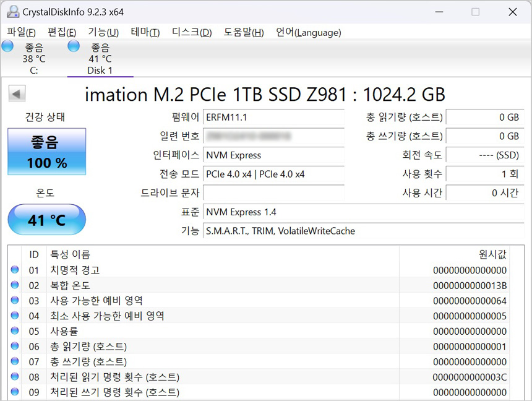Click the 원시값 column header

492,254
